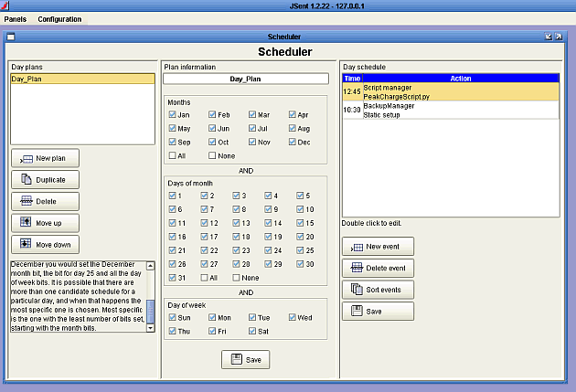576x392 pixels.
Task: Select Day_Plan in the Day plans list
Action: (82, 79)
